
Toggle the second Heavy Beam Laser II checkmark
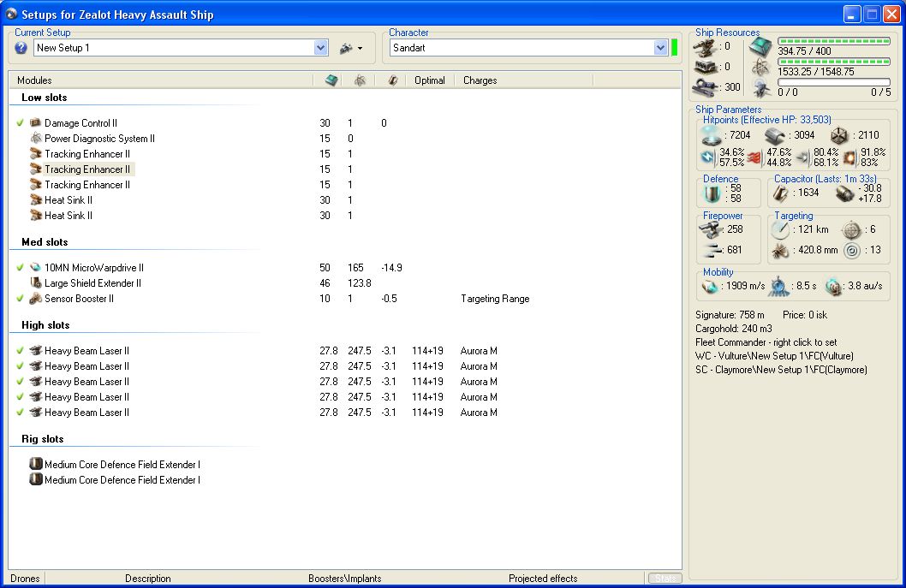[21, 366]
